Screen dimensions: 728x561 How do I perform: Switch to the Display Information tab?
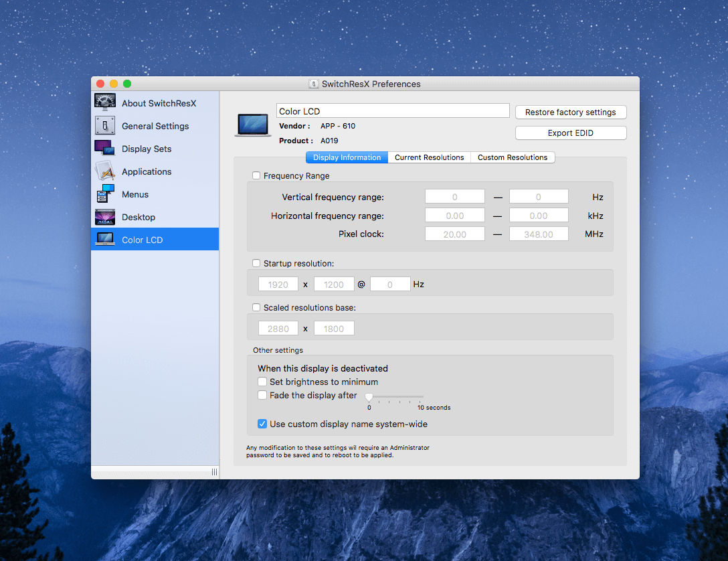[347, 157]
